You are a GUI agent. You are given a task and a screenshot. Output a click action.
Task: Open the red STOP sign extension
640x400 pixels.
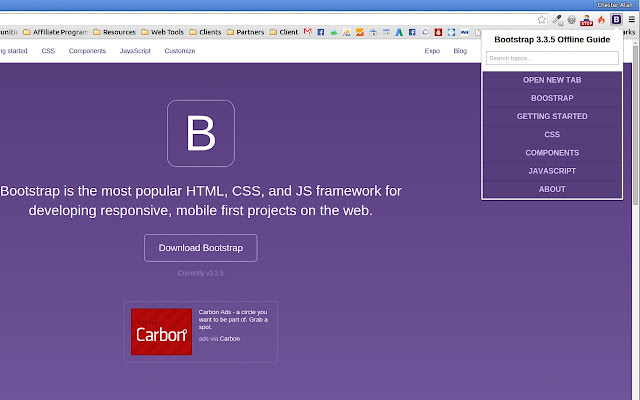587,20
